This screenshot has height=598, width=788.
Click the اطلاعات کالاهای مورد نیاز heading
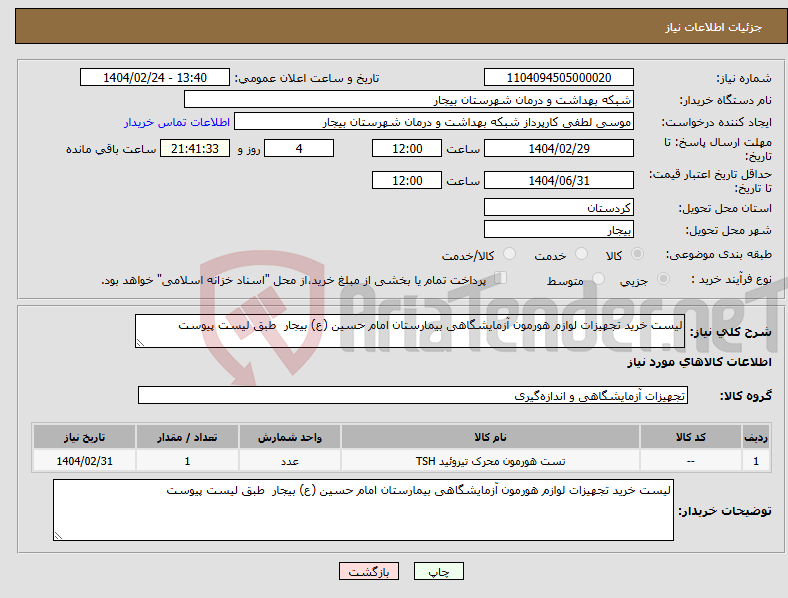(699, 362)
